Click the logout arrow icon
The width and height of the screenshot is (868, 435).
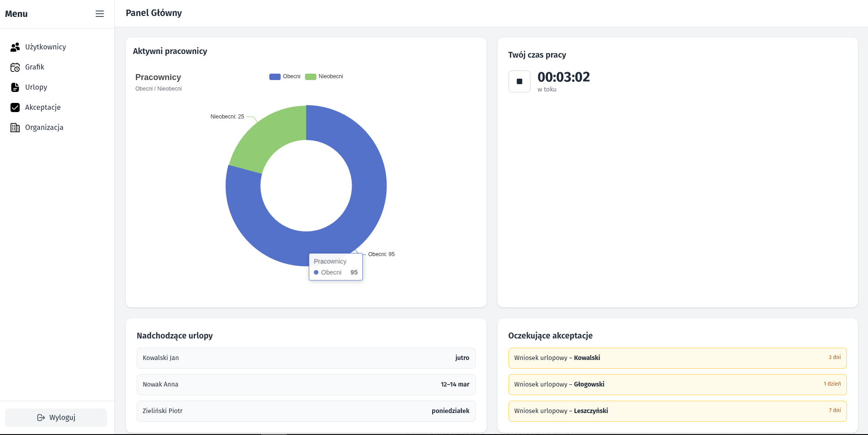(41, 418)
